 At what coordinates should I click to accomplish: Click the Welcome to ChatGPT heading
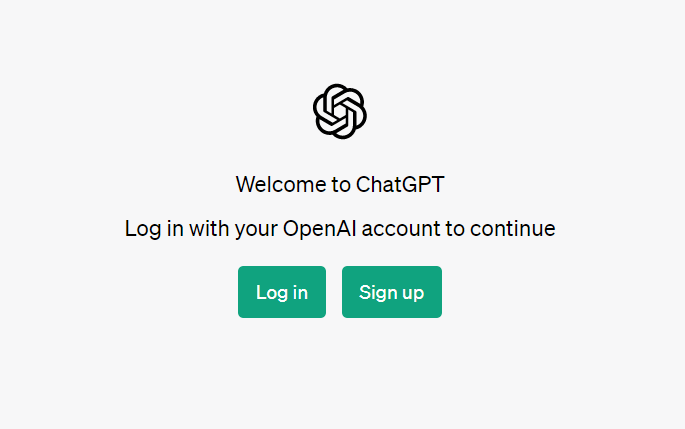pyautogui.click(x=340, y=184)
